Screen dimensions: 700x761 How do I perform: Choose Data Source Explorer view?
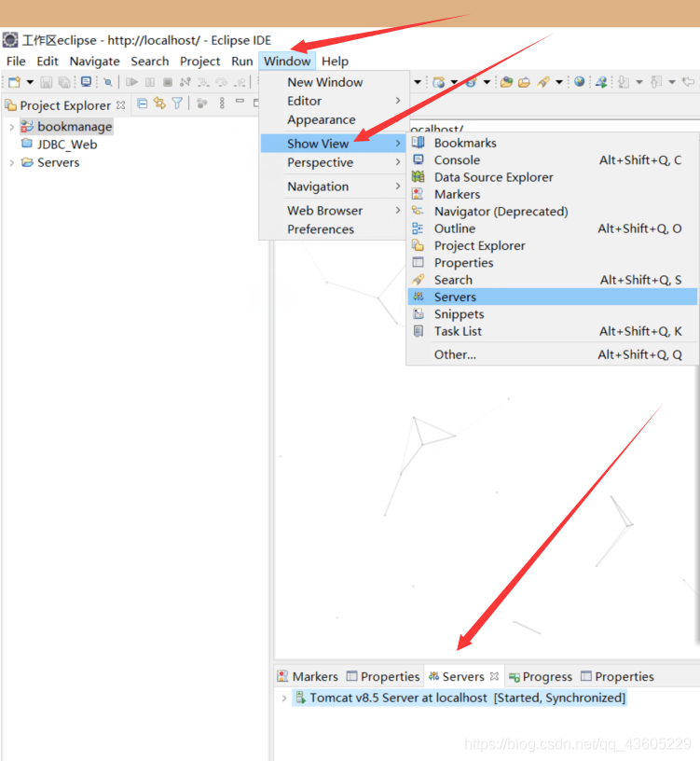(x=553, y=177)
